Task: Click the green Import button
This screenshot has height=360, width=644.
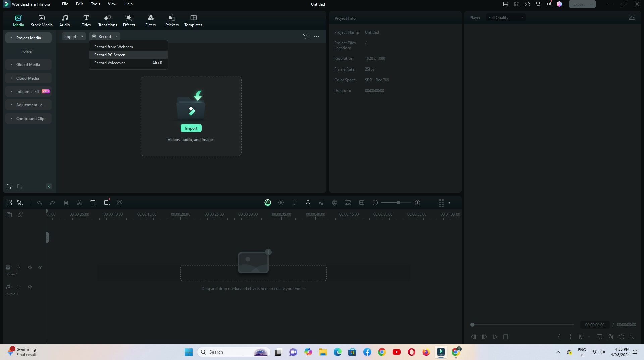Action: click(191, 128)
